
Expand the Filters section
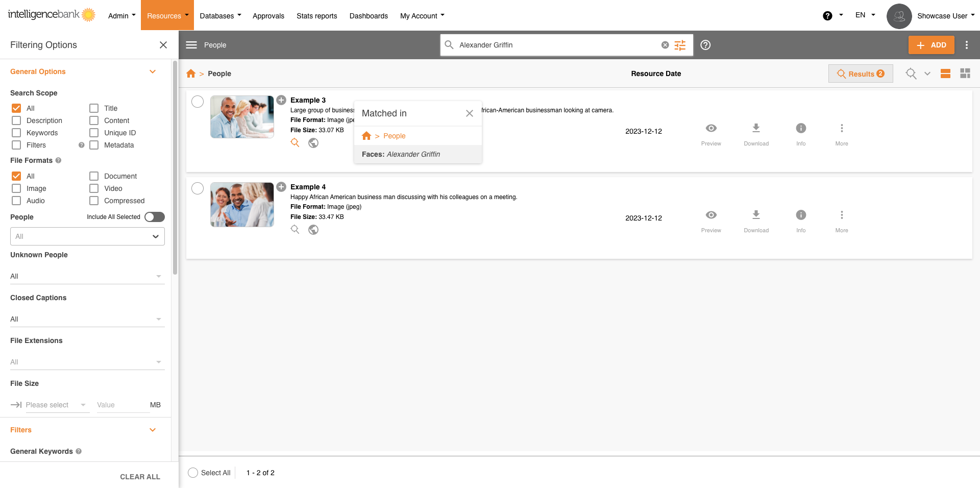tap(153, 430)
